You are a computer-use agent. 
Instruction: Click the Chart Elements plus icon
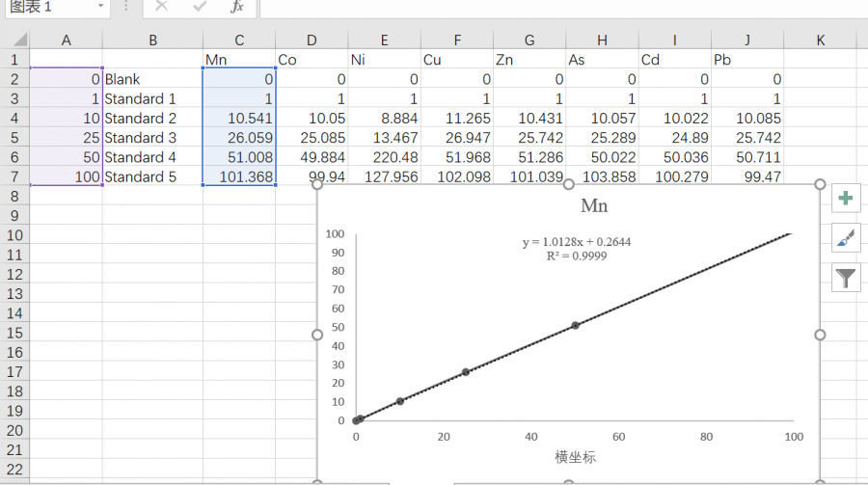(846, 199)
